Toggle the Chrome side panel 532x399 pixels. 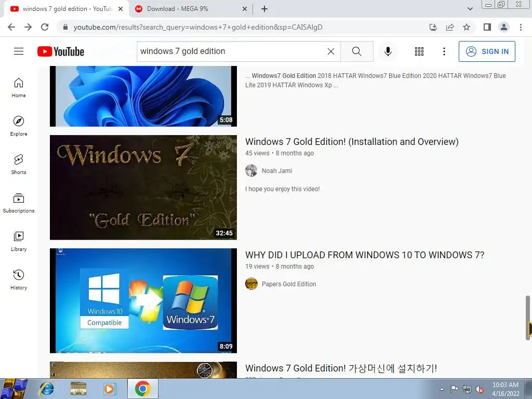[x=487, y=27]
